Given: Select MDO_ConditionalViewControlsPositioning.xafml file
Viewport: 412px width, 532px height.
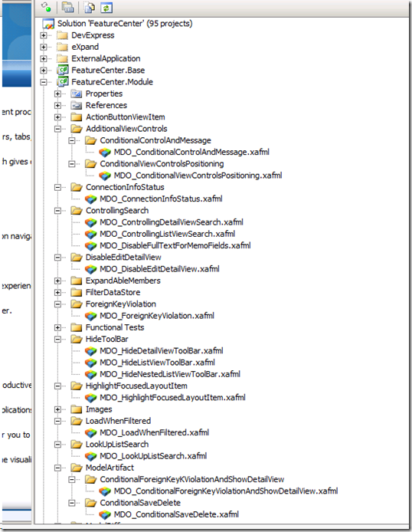Looking at the screenshot, I should pyautogui.click(x=198, y=176).
